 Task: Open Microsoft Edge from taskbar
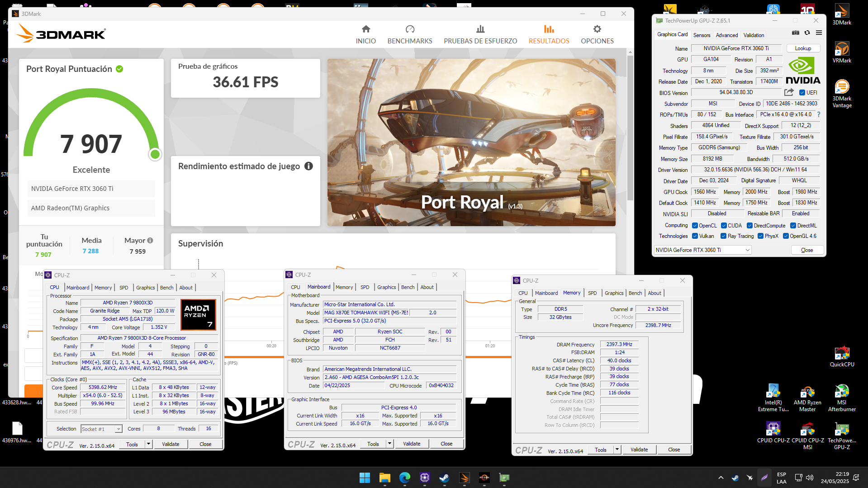coord(404,478)
